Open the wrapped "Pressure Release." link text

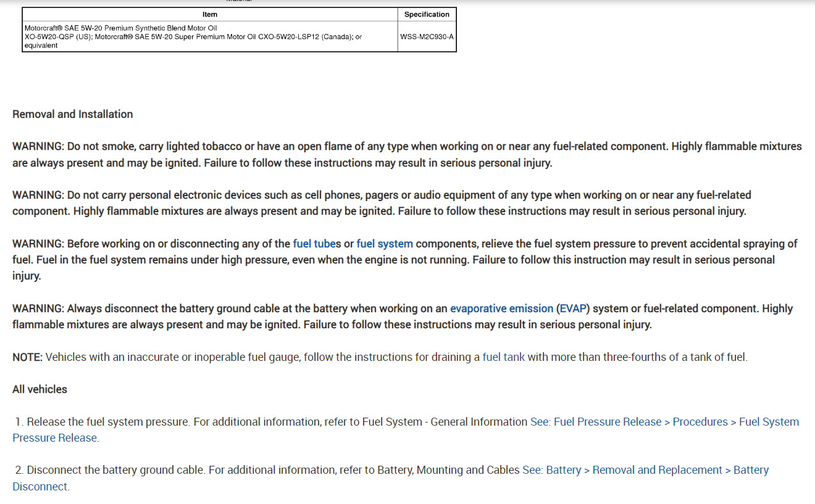[x=56, y=438]
